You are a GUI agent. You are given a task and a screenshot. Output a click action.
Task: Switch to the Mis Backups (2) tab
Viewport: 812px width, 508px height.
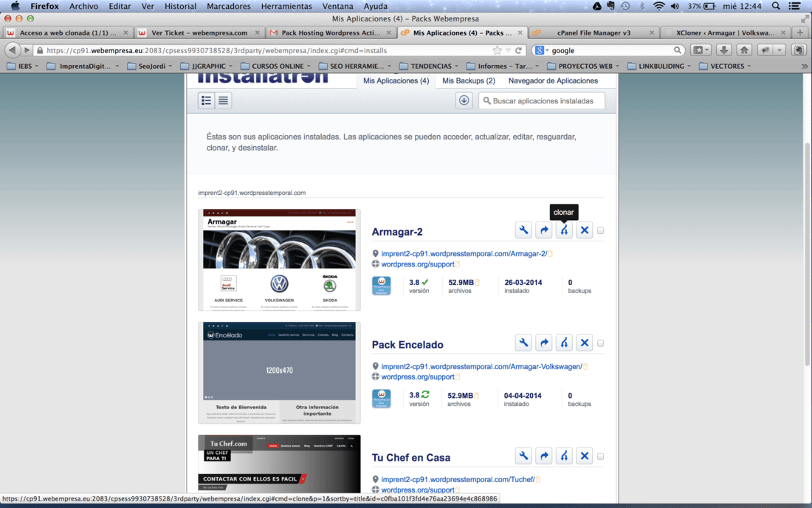[x=469, y=80]
